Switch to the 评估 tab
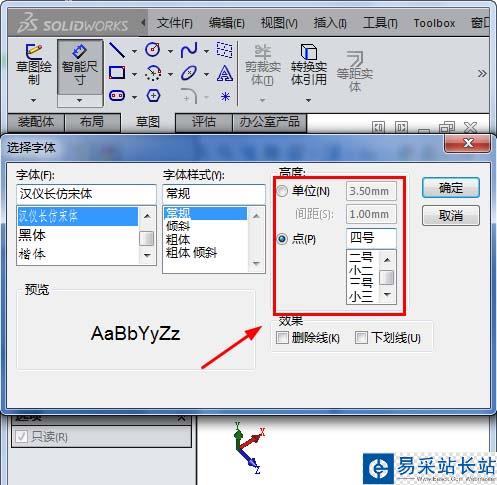 tap(203, 122)
